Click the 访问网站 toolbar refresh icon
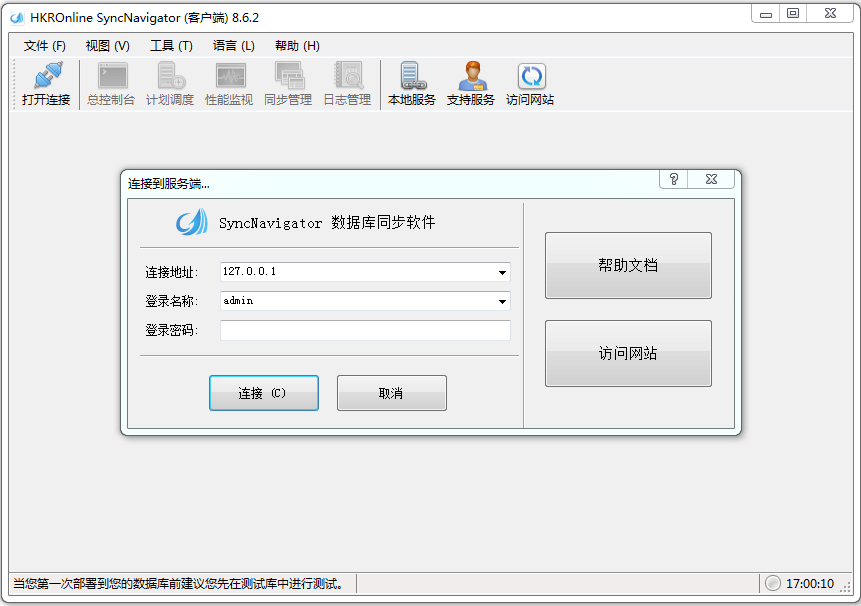 click(531, 76)
